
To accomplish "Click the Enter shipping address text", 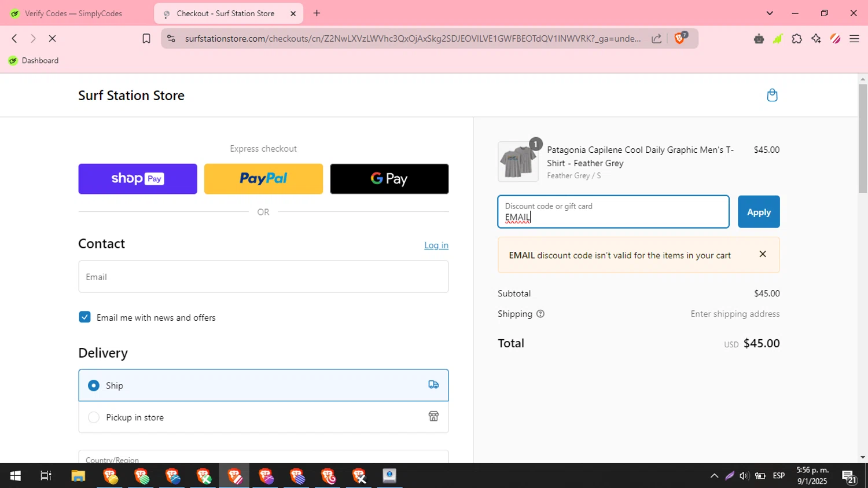I will (735, 314).
